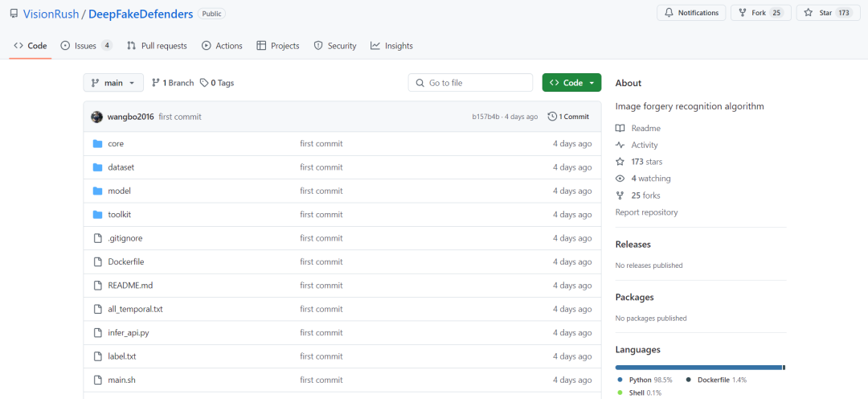Image resolution: width=868 pixels, height=399 pixels.
Task: Open the Releases heading link
Action: click(x=633, y=245)
